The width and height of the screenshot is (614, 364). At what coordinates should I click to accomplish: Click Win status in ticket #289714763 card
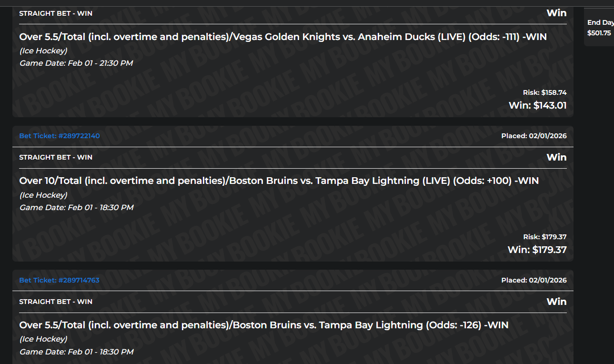click(x=556, y=302)
